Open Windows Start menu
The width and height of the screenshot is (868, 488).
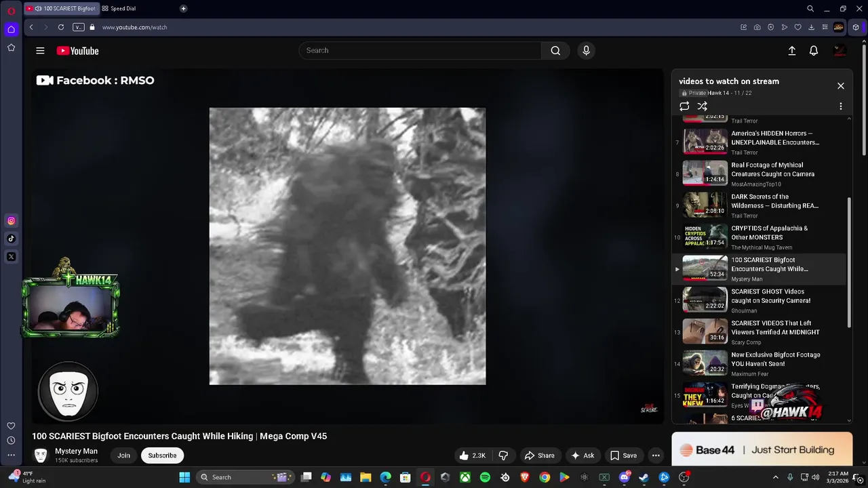pyautogui.click(x=184, y=477)
